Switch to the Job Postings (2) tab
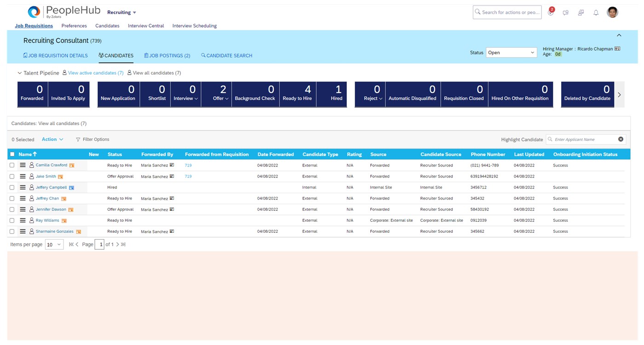Screen dimensions: 644x345 click(x=167, y=56)
